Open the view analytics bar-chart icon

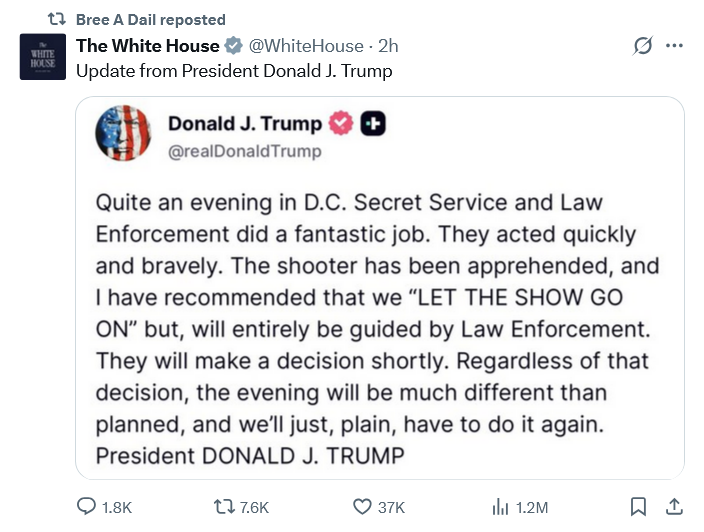coord(501,507)
